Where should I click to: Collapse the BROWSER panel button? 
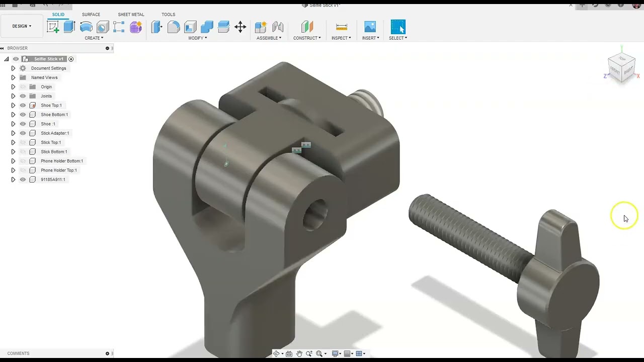click(x=107, y=48)
